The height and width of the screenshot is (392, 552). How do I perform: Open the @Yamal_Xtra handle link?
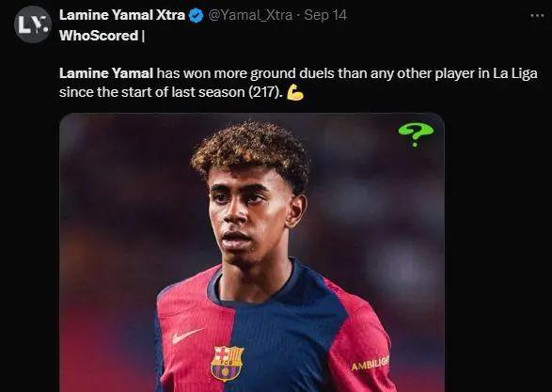pyautogui.click(x=250, y=15)
